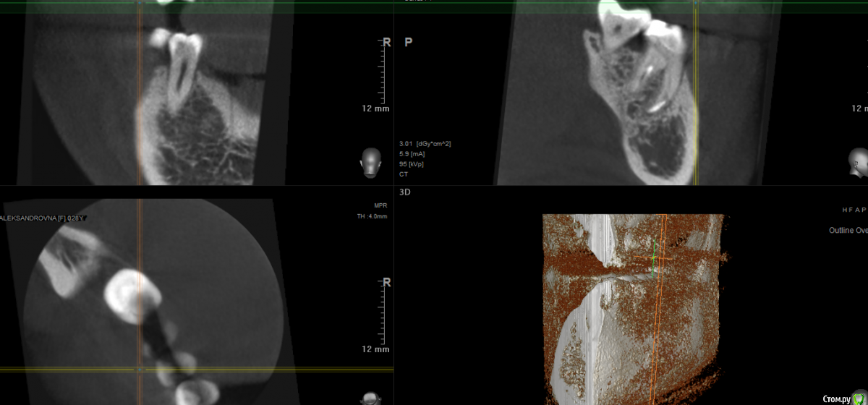Click the bright tooth crown in axial view
Viewport: 868px width, 405px height.
(124, 291)
